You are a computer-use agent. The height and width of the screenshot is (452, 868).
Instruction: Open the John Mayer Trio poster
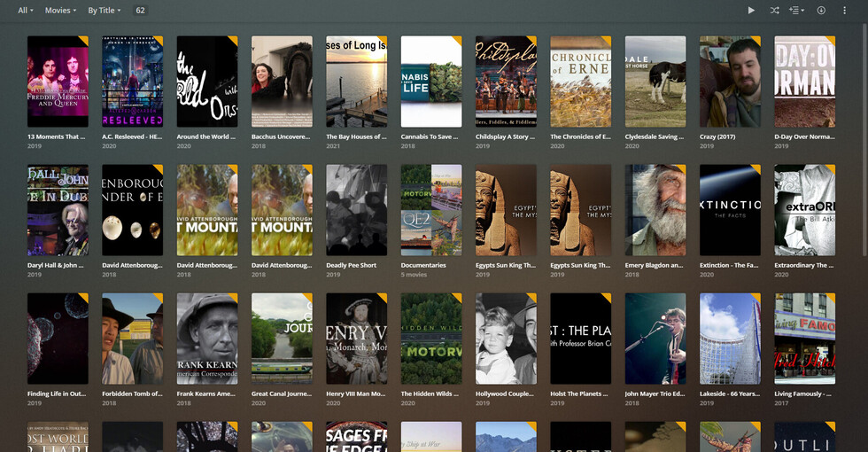coord(655,339)
